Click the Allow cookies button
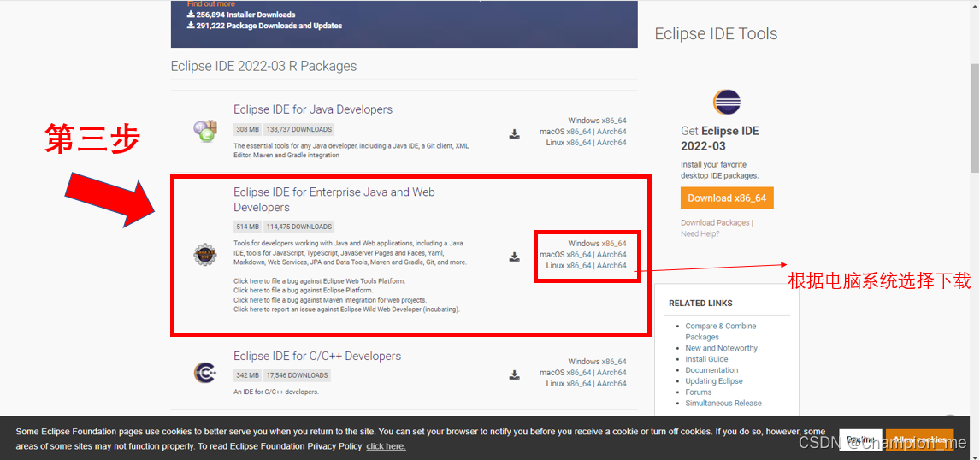 click(920, 440)
